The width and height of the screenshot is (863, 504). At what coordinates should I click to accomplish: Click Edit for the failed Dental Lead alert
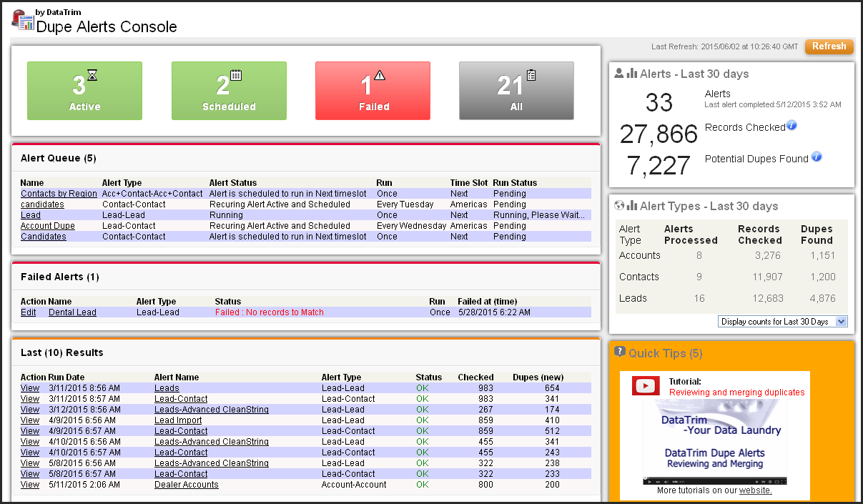pos(29,312)
